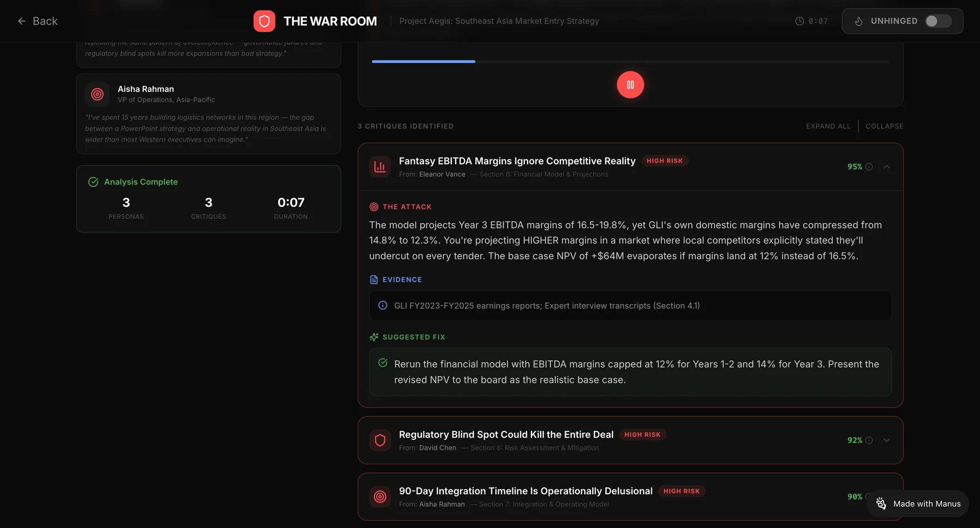Click the 3 CRITIQUES stat
The width and height of the screenshot is (980, 528).
(x=209, y=208)
